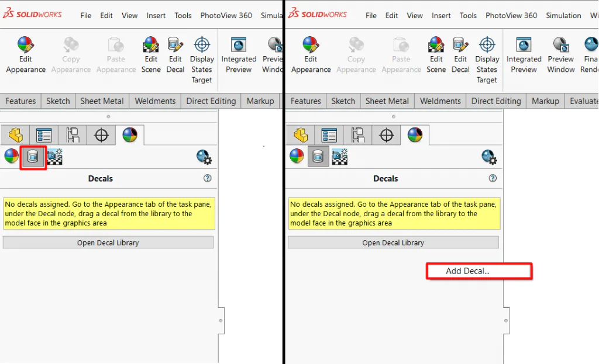The height and width of the screenshot is (364, 599).
Task: Open PhotoView options gear in left screenshot
Action: (204, 157)
